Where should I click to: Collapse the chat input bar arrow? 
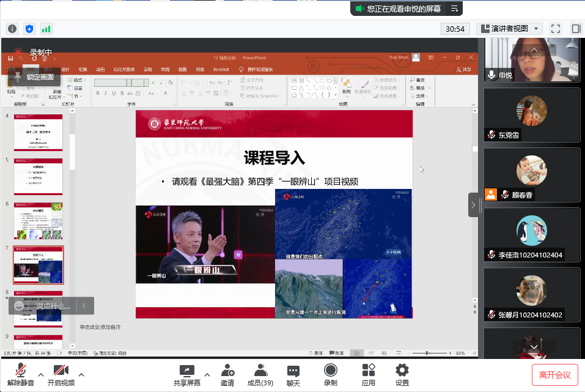pos(84,306)
